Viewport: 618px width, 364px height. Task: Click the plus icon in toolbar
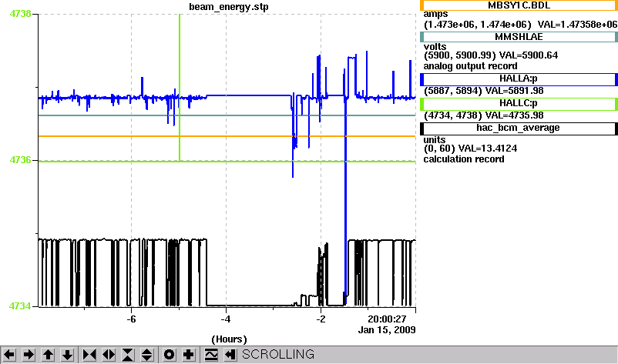coord(188,355)
